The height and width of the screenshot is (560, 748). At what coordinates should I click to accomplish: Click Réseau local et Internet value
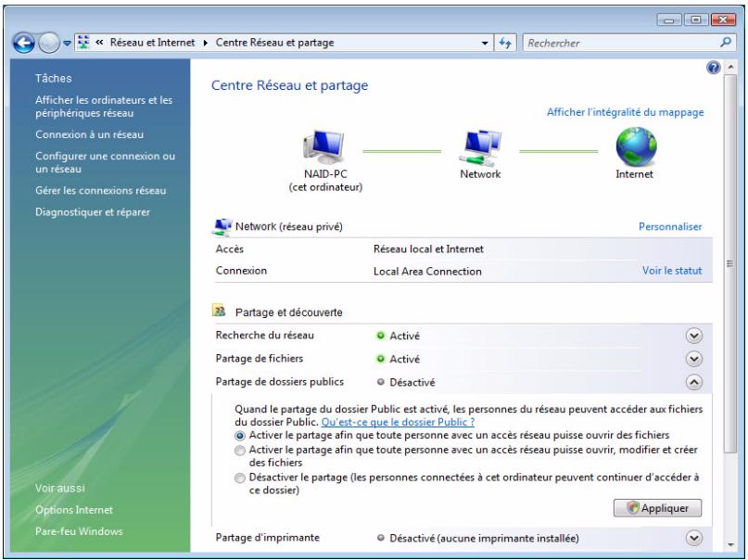coord(428,249)
